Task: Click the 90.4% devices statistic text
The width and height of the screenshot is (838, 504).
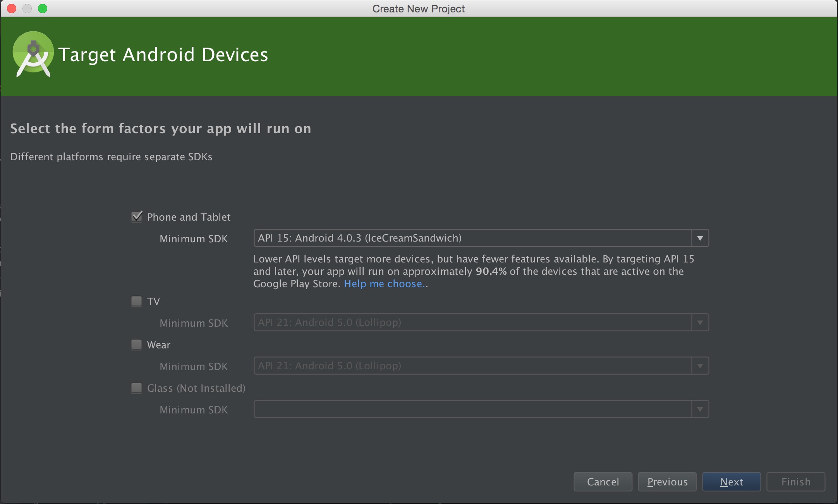Action: 491,271
